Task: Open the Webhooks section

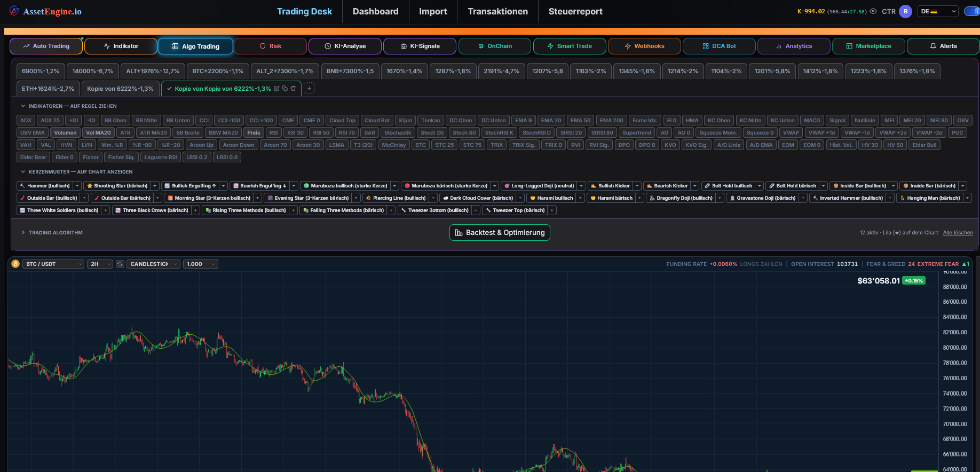Action: pyautogui.click(x=644, y=46)
